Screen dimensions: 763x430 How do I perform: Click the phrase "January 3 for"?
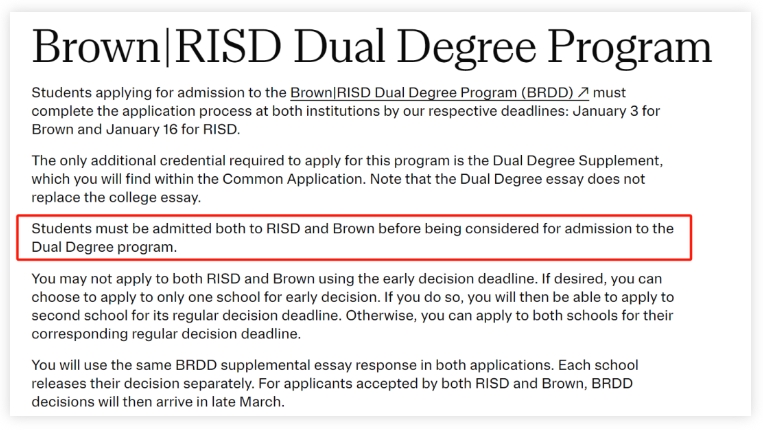point(616,111)
